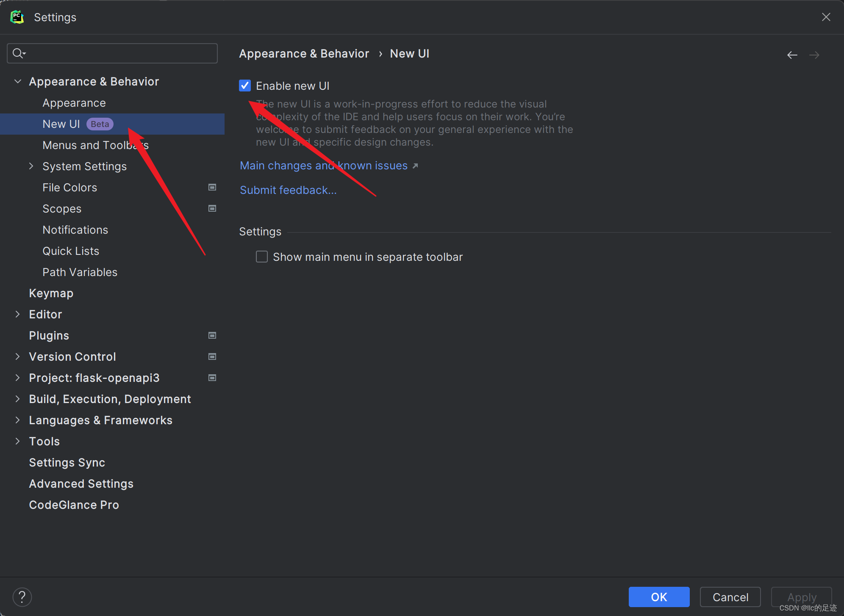
Task: Collapse the Appearance & Behavior section
Action: (17, 81)
